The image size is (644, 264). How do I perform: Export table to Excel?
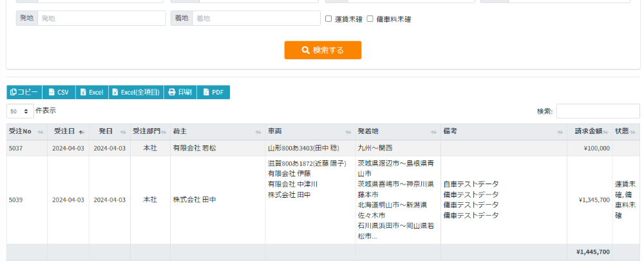(x=92, y=92)
